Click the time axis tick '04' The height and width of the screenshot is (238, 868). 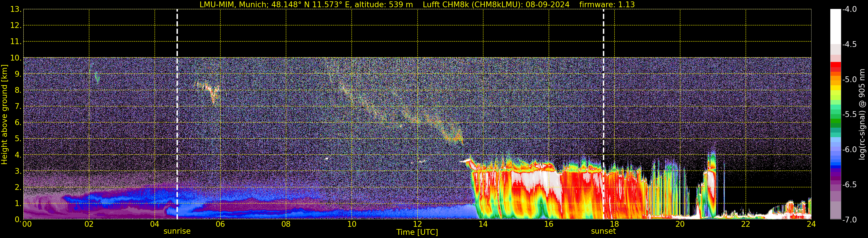155,224
